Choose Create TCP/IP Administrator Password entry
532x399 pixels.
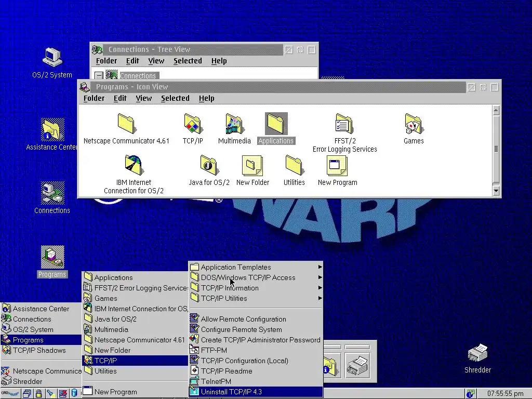coord(256,340)
